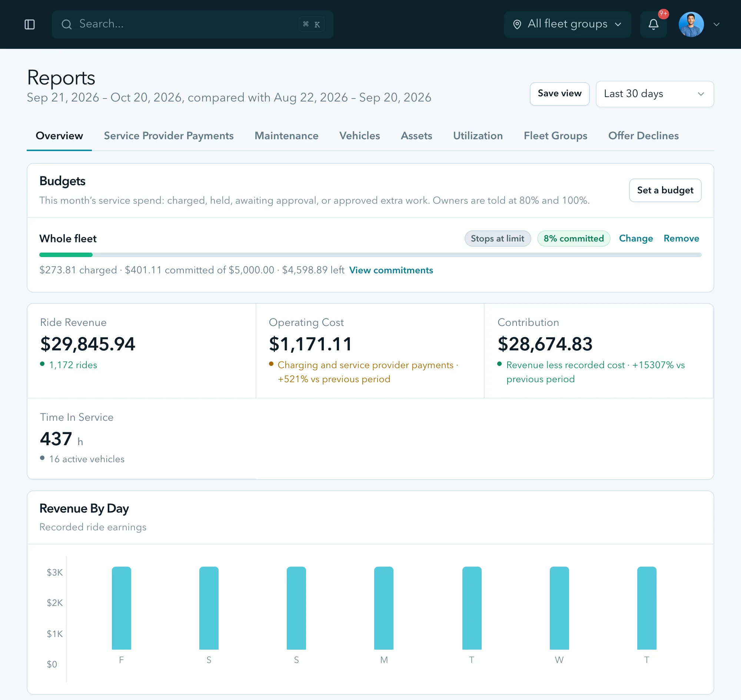Click the $3K axis label
Image resolution: width=741 pixels, height=700 pixels.
[54, 572]
